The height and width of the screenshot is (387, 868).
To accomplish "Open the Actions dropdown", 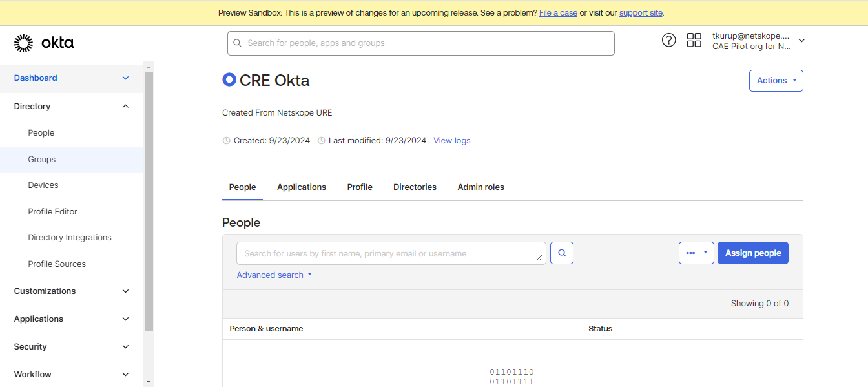I will [x=776, y=81].
